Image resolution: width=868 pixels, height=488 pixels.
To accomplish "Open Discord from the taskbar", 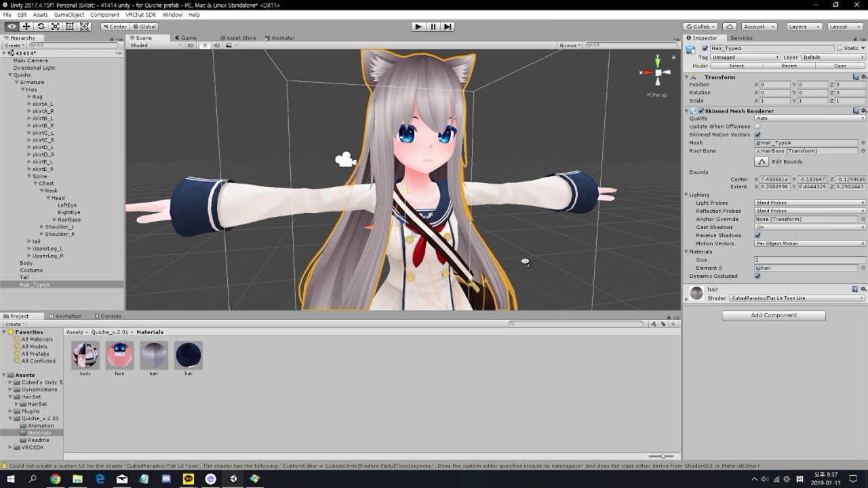I will [166, 479].
